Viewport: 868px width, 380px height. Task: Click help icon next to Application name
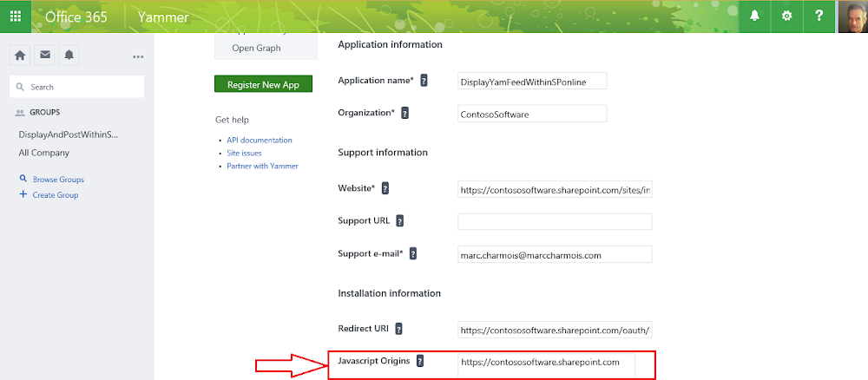(424, 80)
